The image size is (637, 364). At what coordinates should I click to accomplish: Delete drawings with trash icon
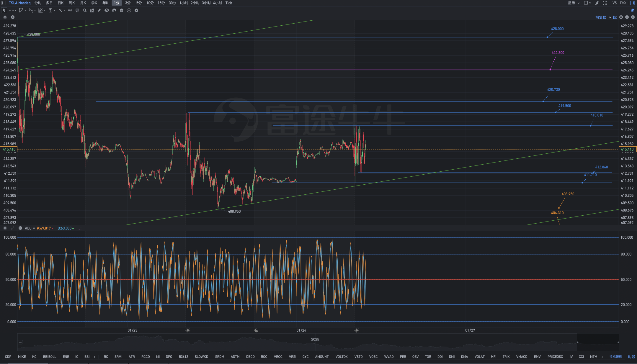(x=122, y=10)
